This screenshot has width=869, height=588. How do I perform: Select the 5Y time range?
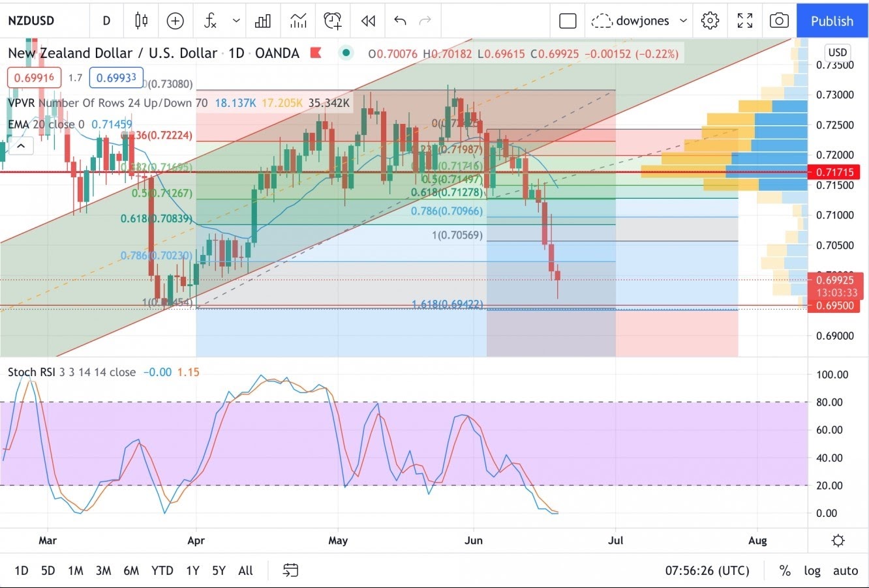click(x=219, y=570)
